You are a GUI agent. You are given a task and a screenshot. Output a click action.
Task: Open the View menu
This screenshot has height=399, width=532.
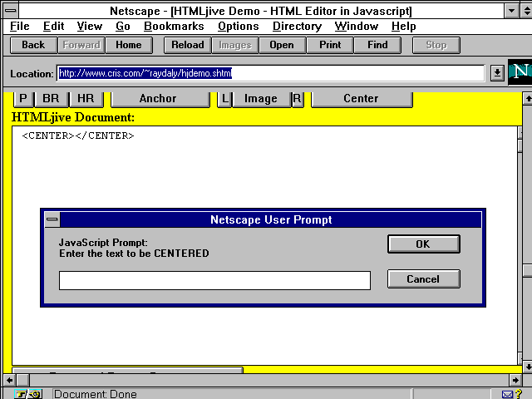89,27
